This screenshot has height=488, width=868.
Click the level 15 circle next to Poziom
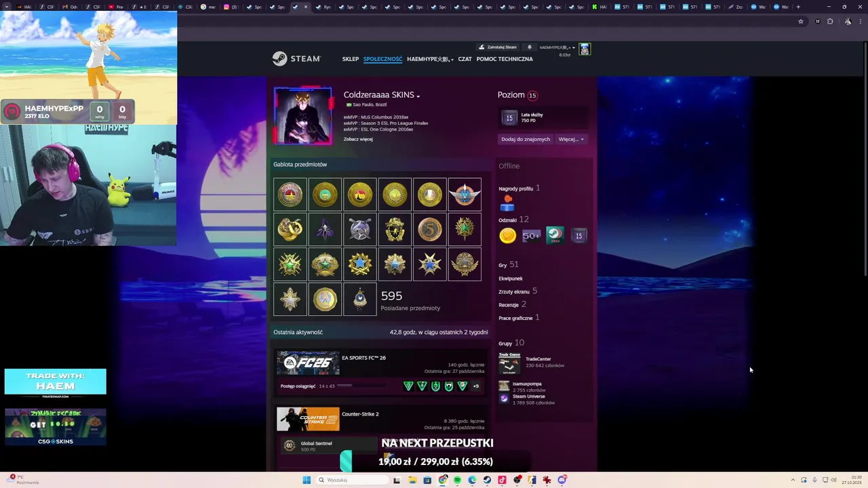(532, 96)
